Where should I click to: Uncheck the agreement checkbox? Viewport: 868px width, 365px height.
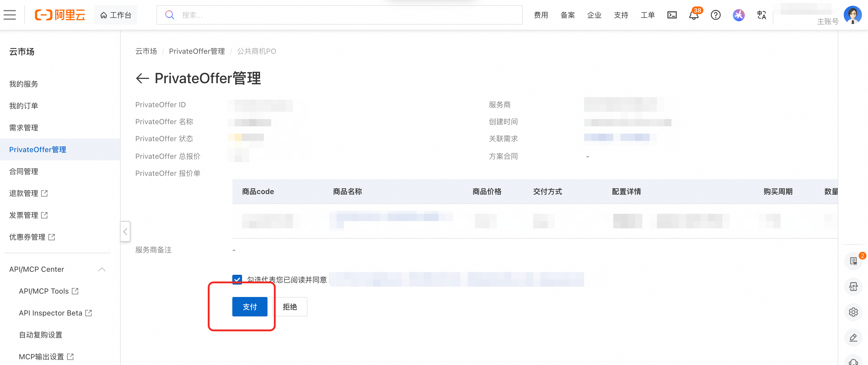[237, 279]
